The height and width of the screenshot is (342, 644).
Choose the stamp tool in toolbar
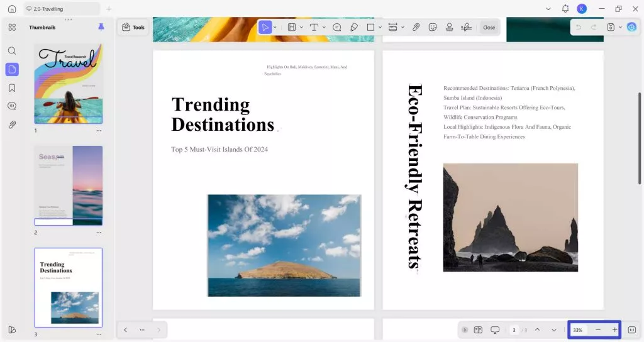449,27
